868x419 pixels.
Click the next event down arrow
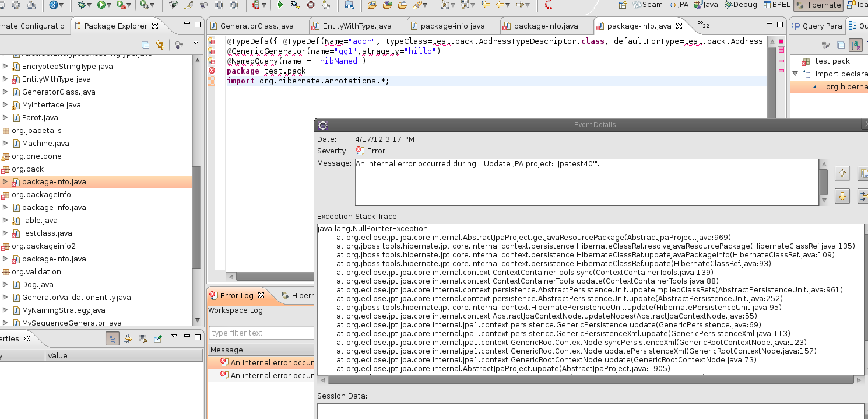[x=842, y=196]
